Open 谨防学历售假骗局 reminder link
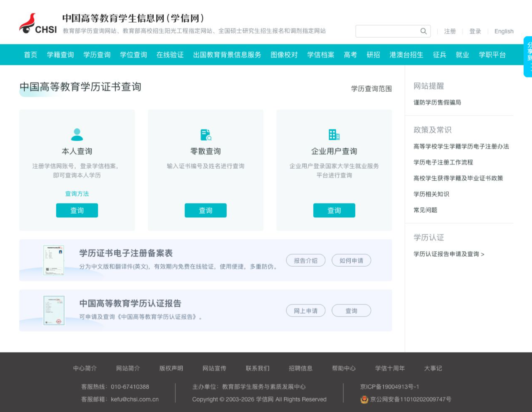532x412 pixels. 437,103
